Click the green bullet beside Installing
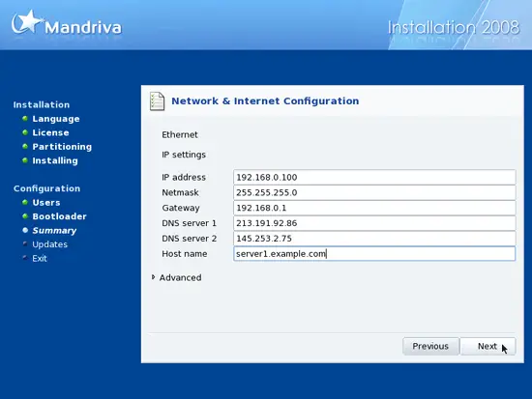532x399 pixels. pyautogui.click(x=25, y=160)
